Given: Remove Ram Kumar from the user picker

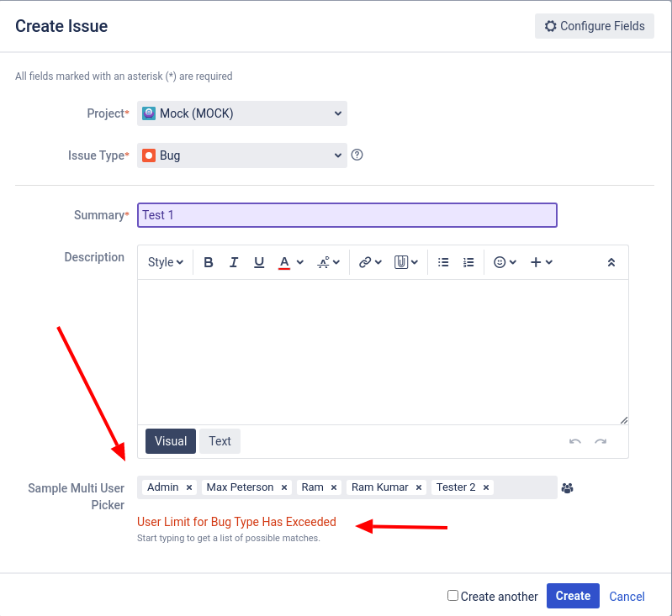Looking at the screenshot, I should tap(419, 487).
